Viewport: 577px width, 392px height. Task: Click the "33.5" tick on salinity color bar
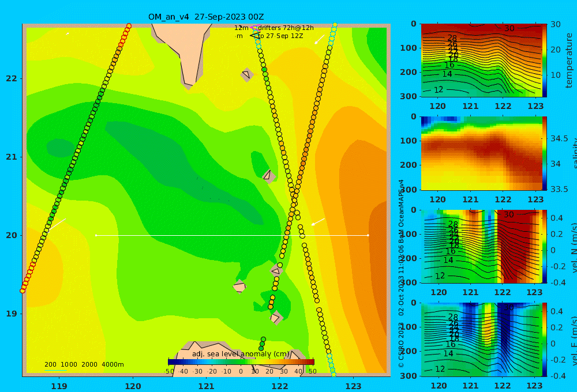[559, 189]
